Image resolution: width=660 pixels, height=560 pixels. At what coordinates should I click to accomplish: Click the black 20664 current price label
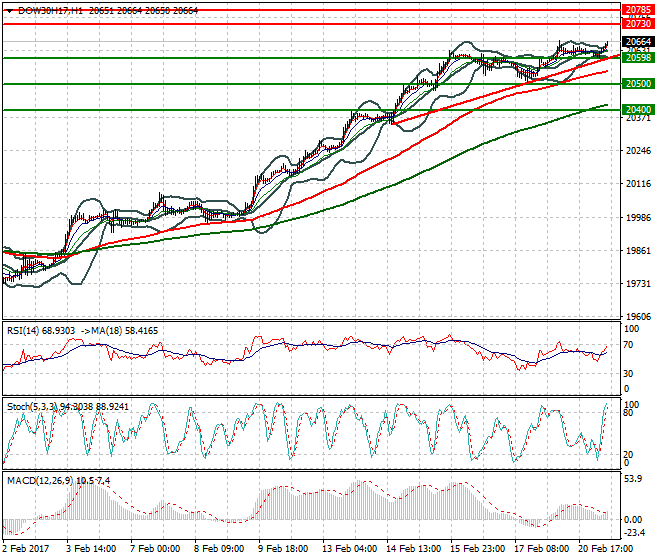(x=638, y=41)
